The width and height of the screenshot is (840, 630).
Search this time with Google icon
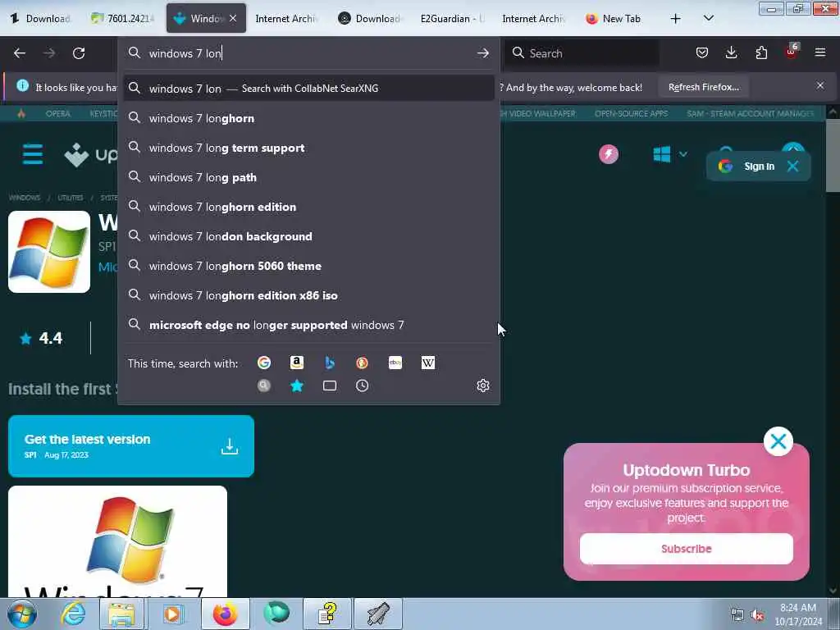tap(264, 363)
